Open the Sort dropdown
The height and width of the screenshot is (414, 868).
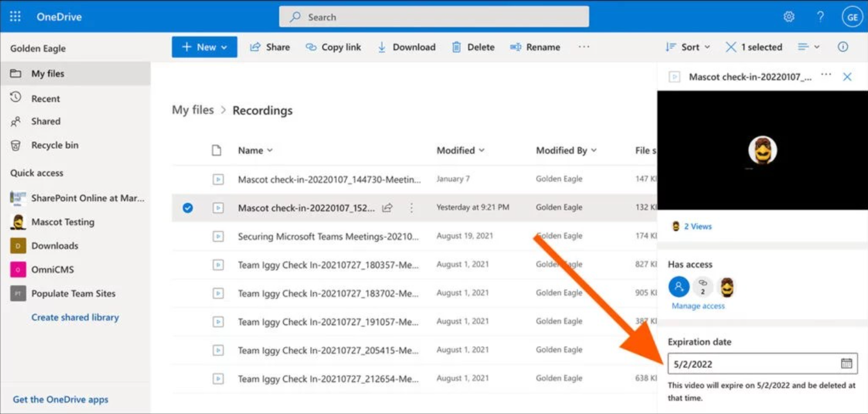click(x=688, y=47)
